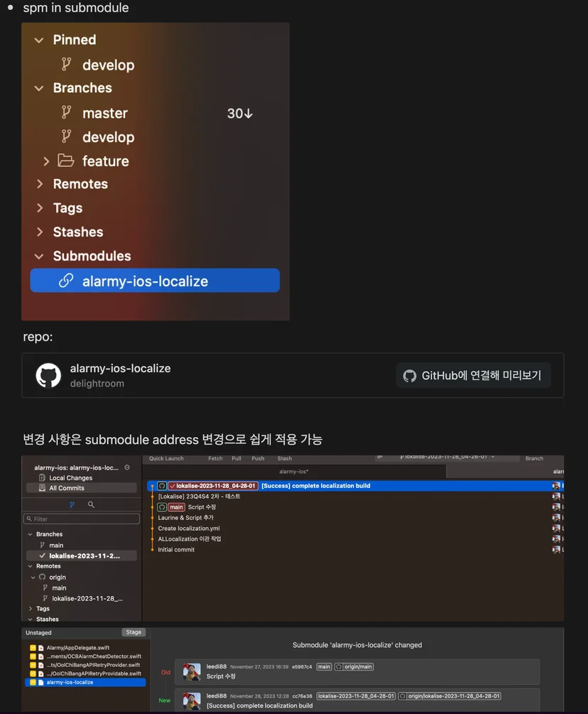588x714 pixels.
Task: Collapse the Branches section in top sidebar
Action: (x=39, y=88)
